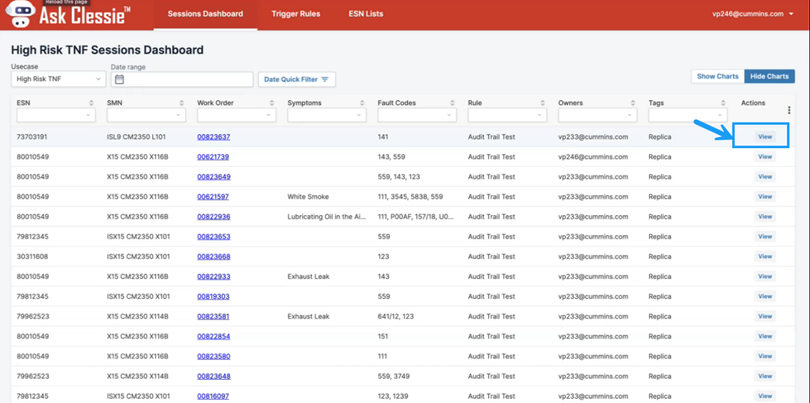Open work order 00822936

[x=213, y=216]
